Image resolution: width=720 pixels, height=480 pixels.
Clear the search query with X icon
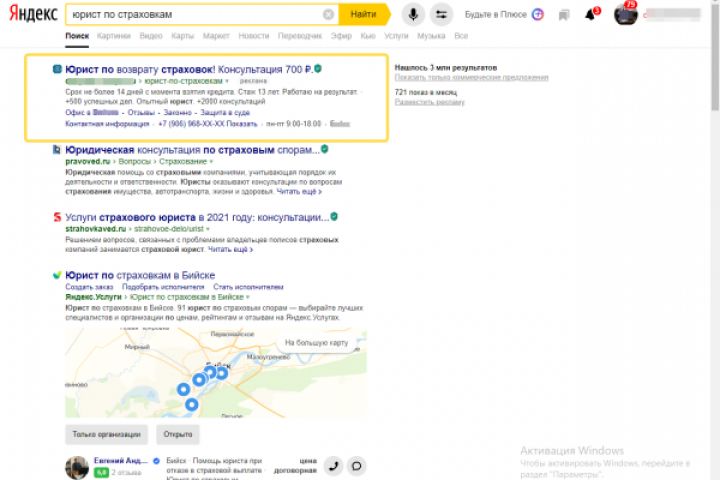(x=328, y=15)
